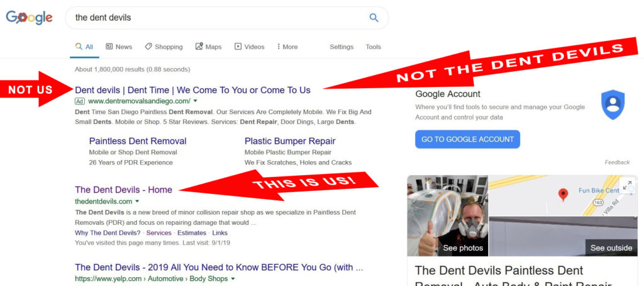Image resolution: width=644 pixels, height=286 pixels.
Task: Open 'The Dent Devils - Home' result
Action: point(124,190)
